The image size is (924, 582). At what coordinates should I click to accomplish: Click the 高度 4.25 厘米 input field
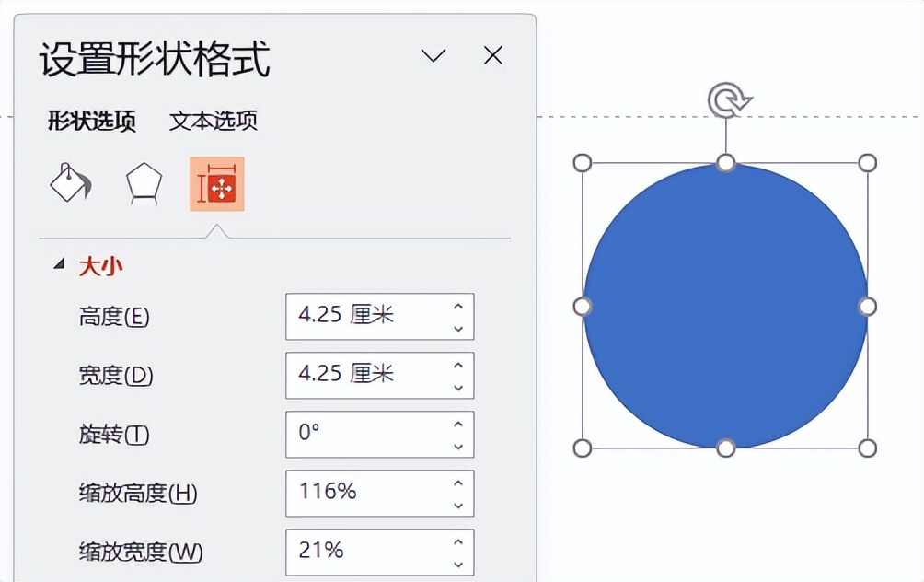coord(379,316)
